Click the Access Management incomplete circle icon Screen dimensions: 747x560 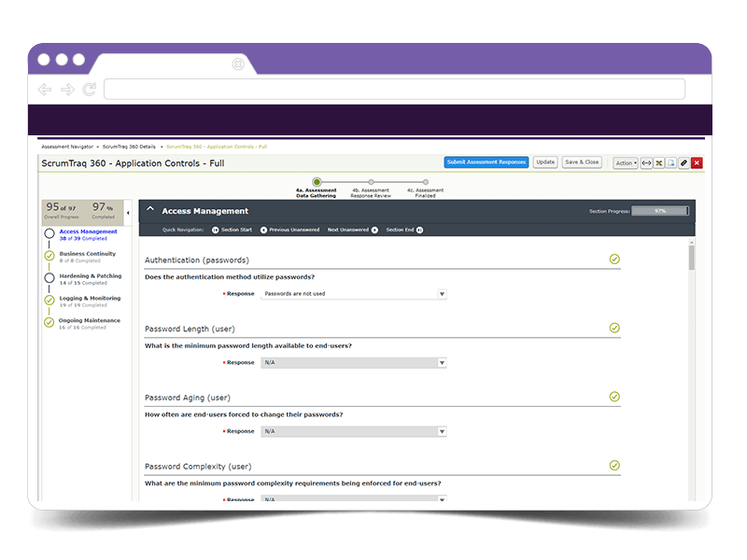pos(49,233)
